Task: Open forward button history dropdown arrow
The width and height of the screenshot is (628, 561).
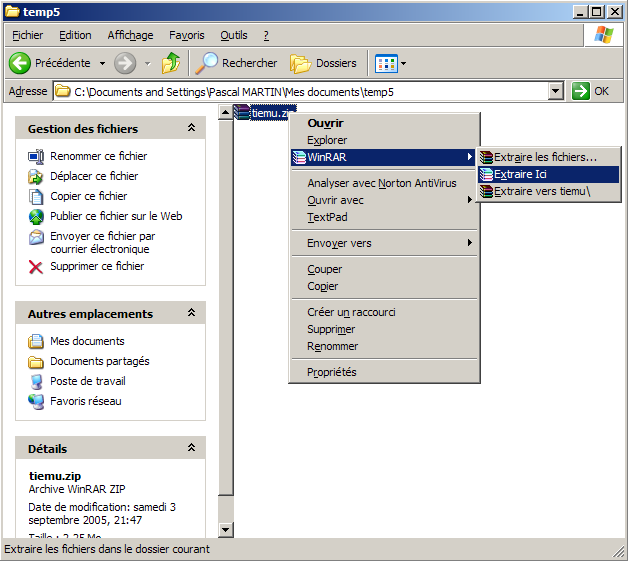Action: click(148, 63)
